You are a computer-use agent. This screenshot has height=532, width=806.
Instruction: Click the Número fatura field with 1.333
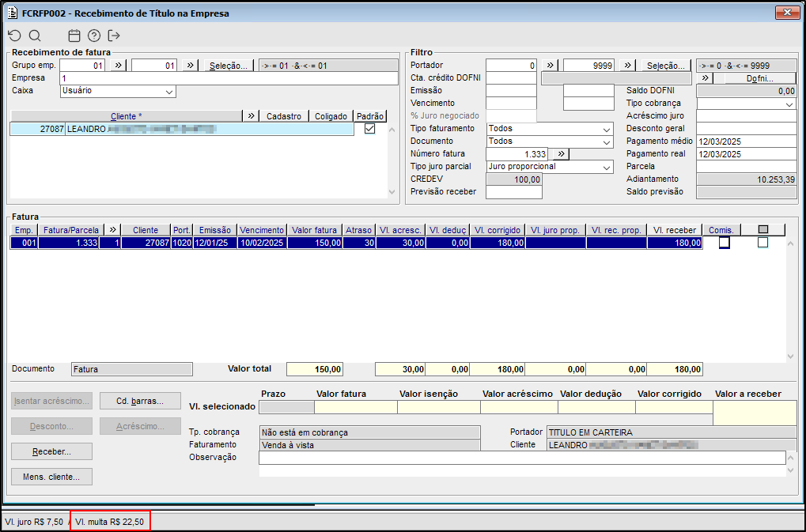[517, 154]
